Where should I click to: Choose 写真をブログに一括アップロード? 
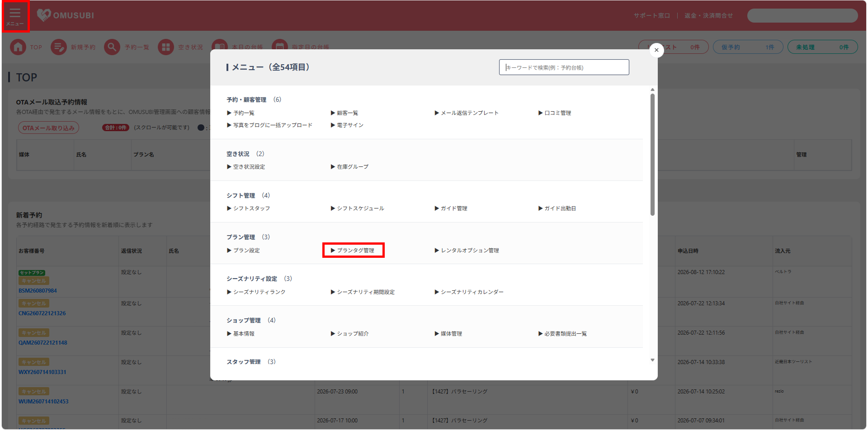pos(269,125)
